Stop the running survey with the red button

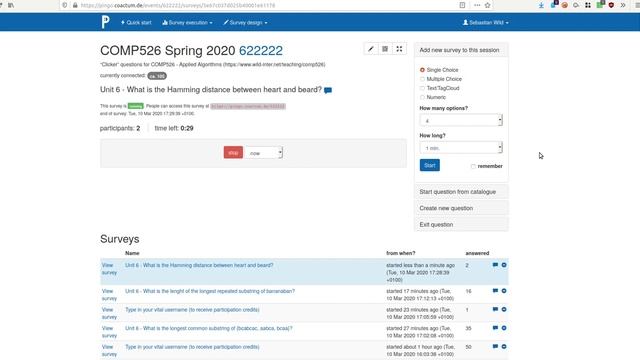[x=233, y=152]
